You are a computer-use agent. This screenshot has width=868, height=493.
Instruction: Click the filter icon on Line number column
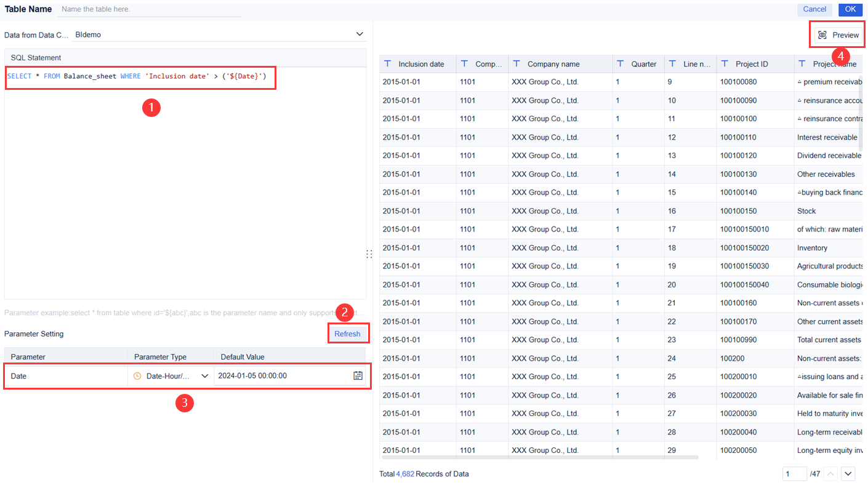[673, 63]
